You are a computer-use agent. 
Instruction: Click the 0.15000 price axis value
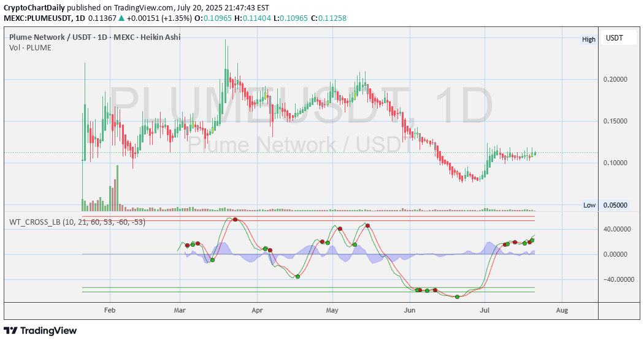(x=615, y=121)
